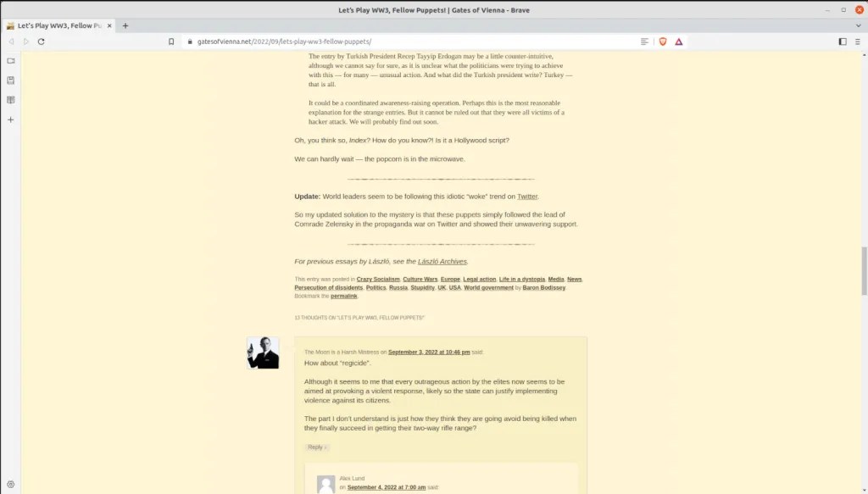The image size is (868, 494).
Task: Reload the page with the refresh icon
Action: coord(41,42)
